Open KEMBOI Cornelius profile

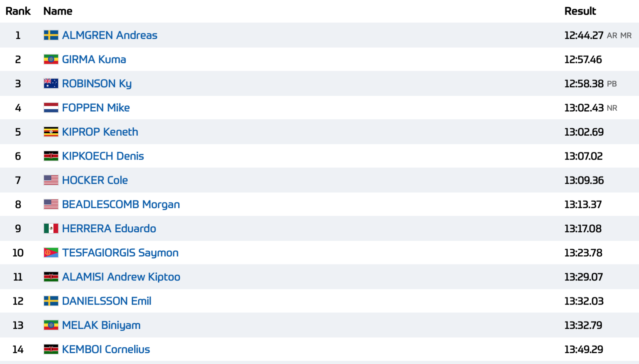point(106,349)
